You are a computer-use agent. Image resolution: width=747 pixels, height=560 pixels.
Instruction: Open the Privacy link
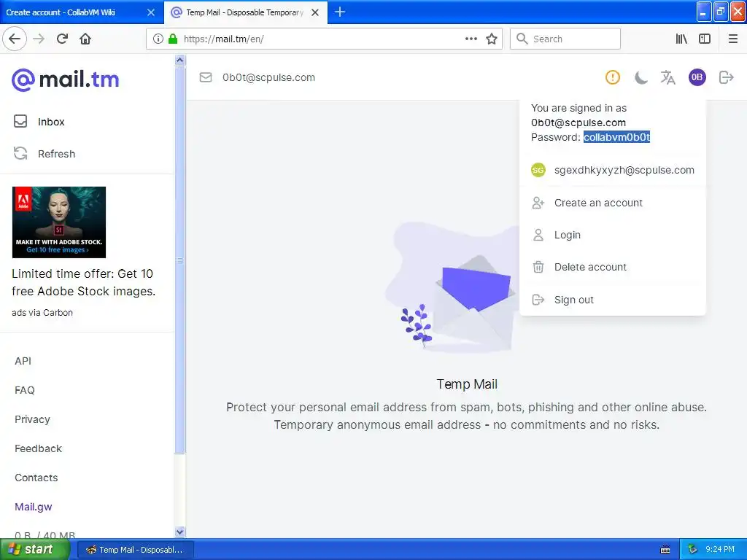pos(32,419)
